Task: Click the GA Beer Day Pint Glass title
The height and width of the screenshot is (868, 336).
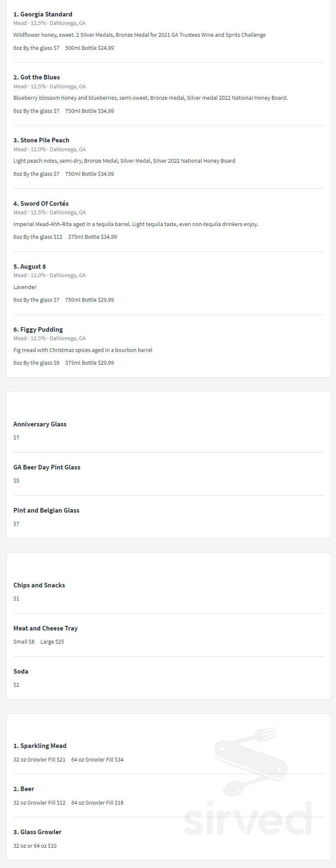Action: tap(47, 467)
